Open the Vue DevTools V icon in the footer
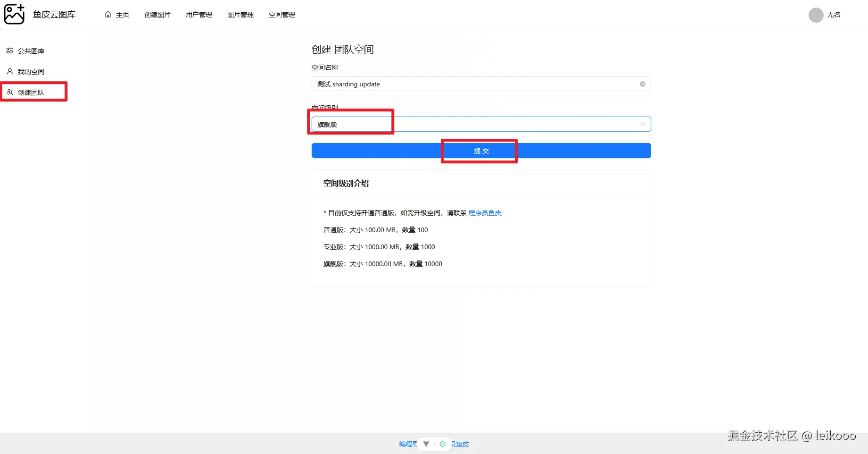This screenshot has height=454, width=868. tap(426, 444)
